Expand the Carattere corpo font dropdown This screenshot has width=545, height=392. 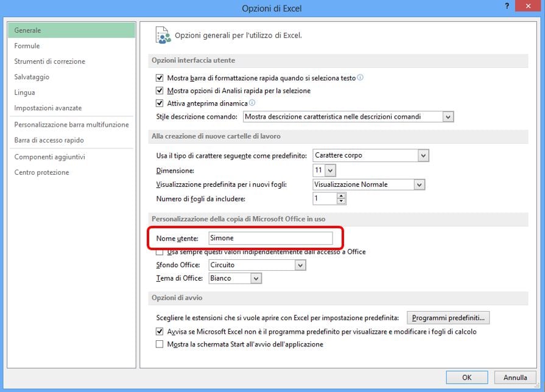(x=423, y=155)
